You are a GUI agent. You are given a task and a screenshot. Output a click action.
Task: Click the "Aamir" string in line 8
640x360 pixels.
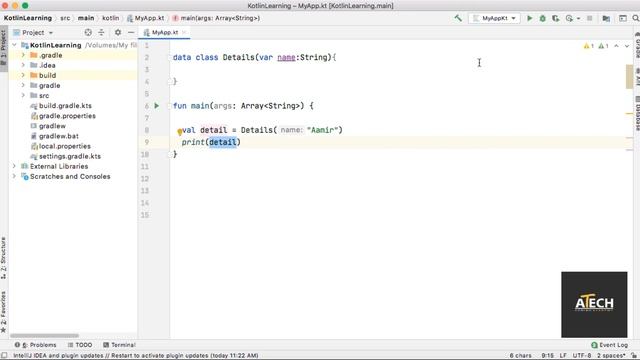click(323, 130)
